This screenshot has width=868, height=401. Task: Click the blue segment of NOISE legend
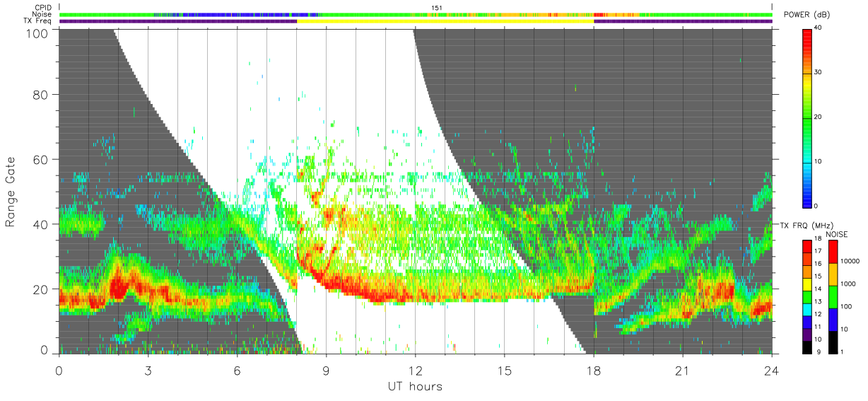click(x=833, y=320)
